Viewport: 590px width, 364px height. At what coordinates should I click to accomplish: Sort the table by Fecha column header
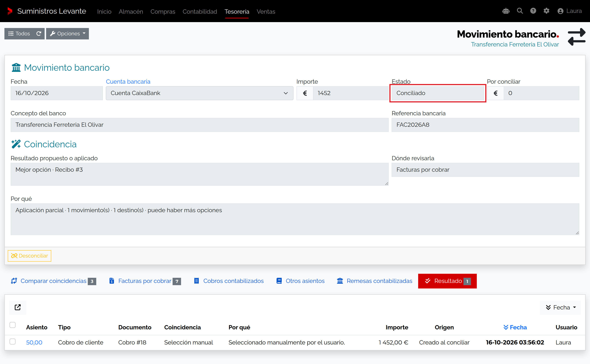515,327
